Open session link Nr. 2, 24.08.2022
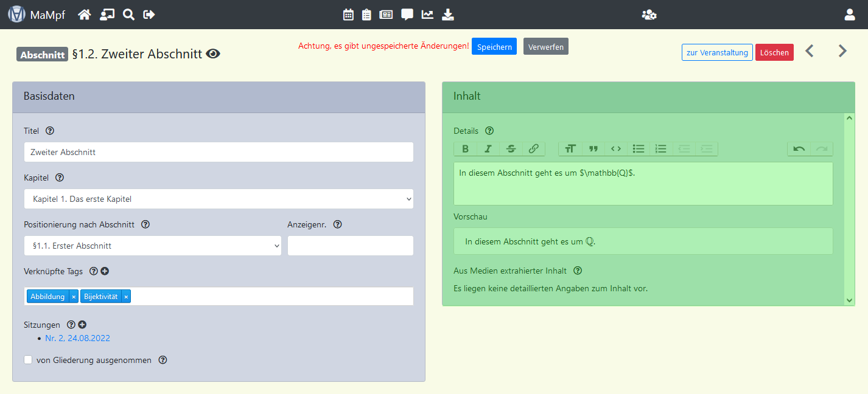 (x=77, y=338)
